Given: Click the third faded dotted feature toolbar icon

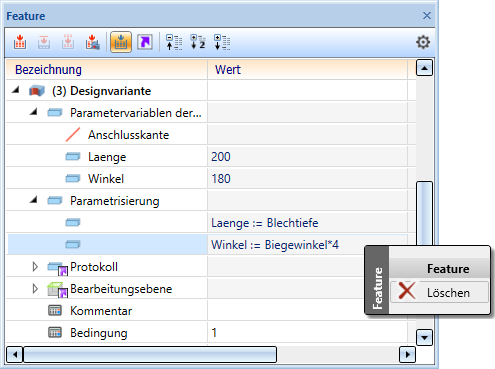Looking at the screenshot, I should click(68, 42).
